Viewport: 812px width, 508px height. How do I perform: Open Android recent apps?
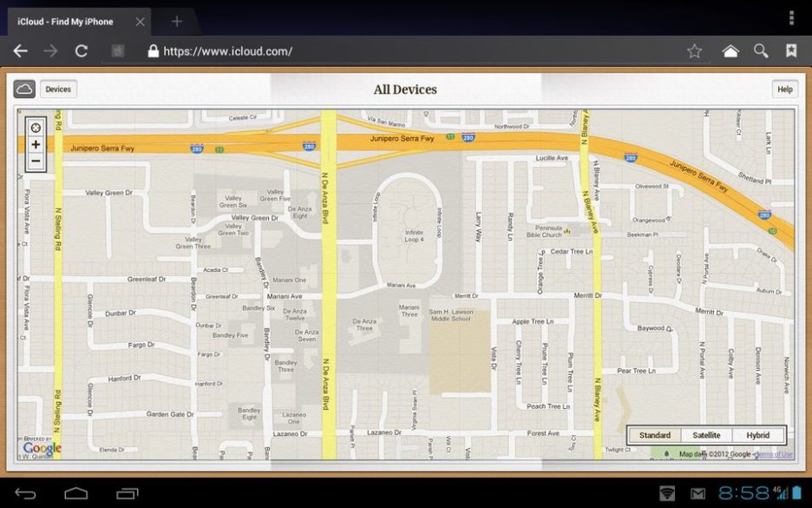coord(127,493)
